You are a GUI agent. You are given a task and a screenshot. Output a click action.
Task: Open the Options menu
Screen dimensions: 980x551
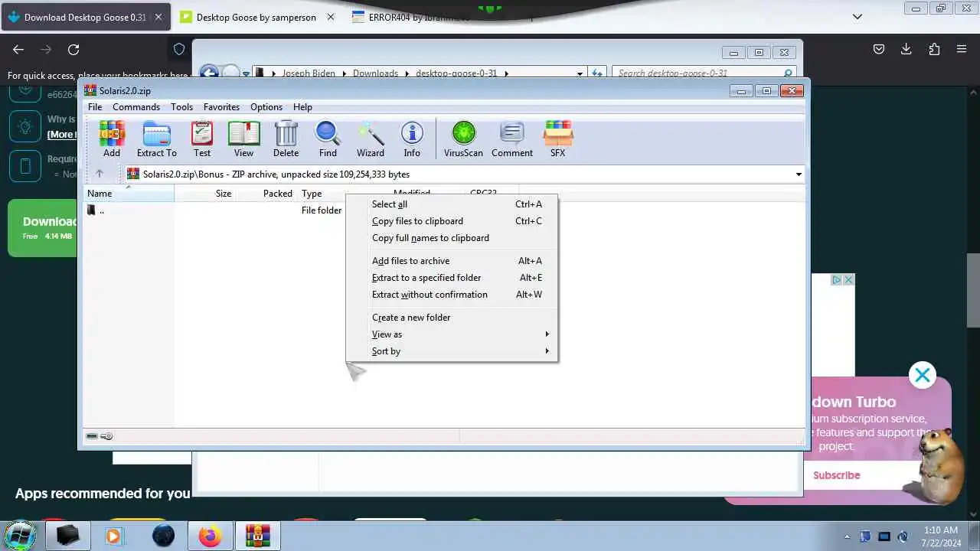click(x=266, y=107)
